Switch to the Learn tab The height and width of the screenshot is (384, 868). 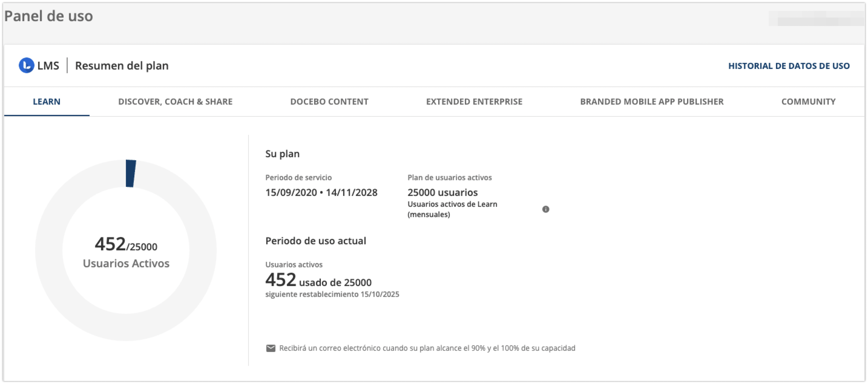(x=47, y=102)
